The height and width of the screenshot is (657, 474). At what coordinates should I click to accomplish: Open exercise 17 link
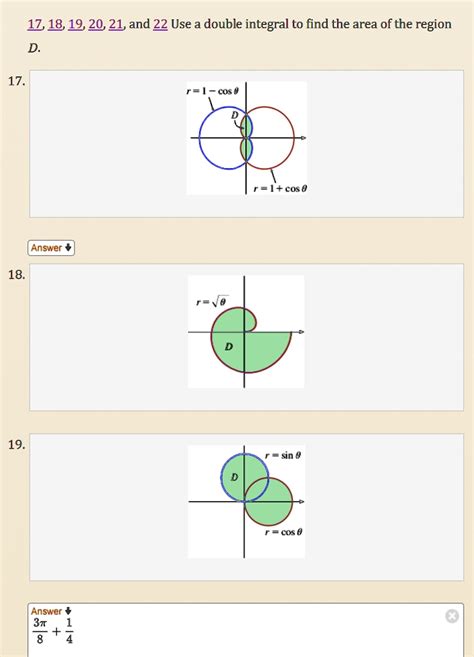click(x=34, y=25)
